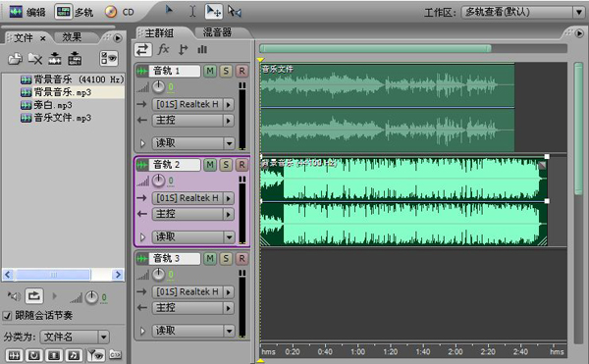The height and width of the screenshot is (364, 589).
Task: Click the Close File icon
Action: pyautogui.click(x=35, y=59)
